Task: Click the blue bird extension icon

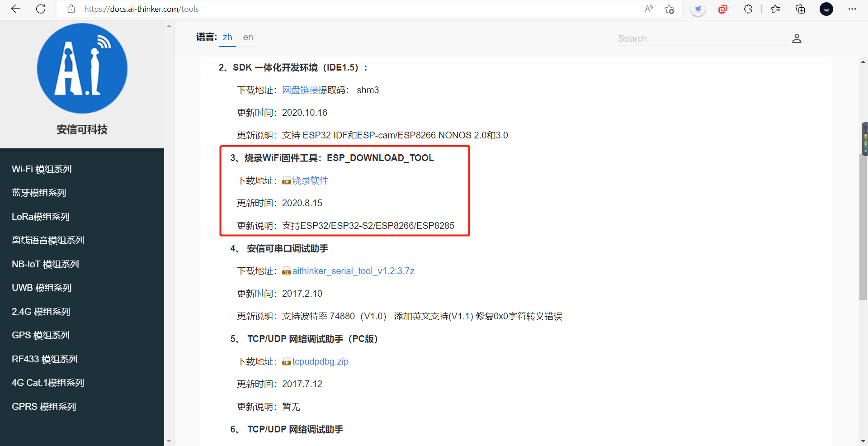Action: tap(698, 9)
